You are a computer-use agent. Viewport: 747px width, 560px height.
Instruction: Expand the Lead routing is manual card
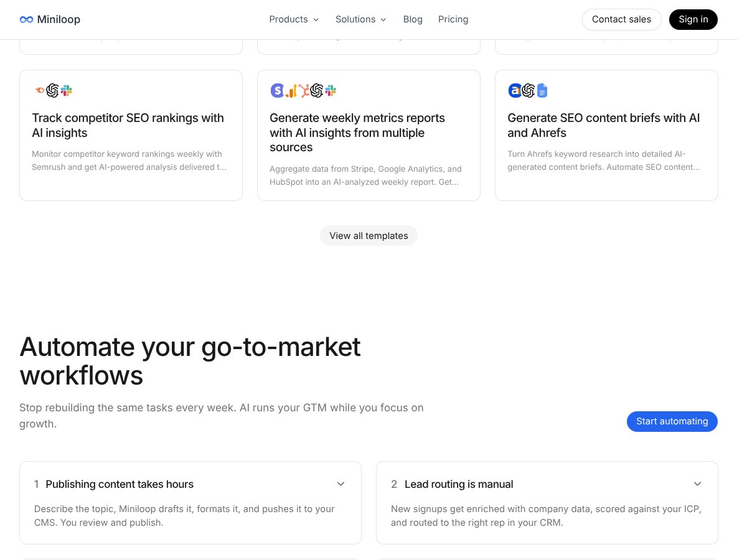coord(697,483)
